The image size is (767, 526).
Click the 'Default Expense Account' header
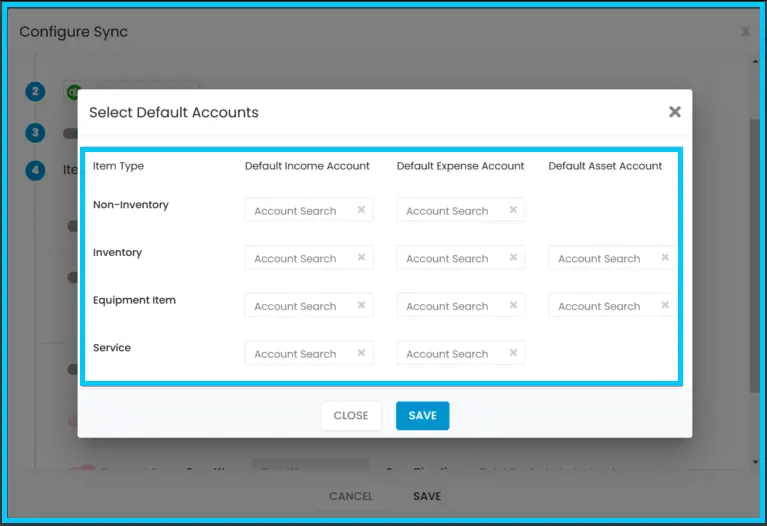[x=460, y=166]
